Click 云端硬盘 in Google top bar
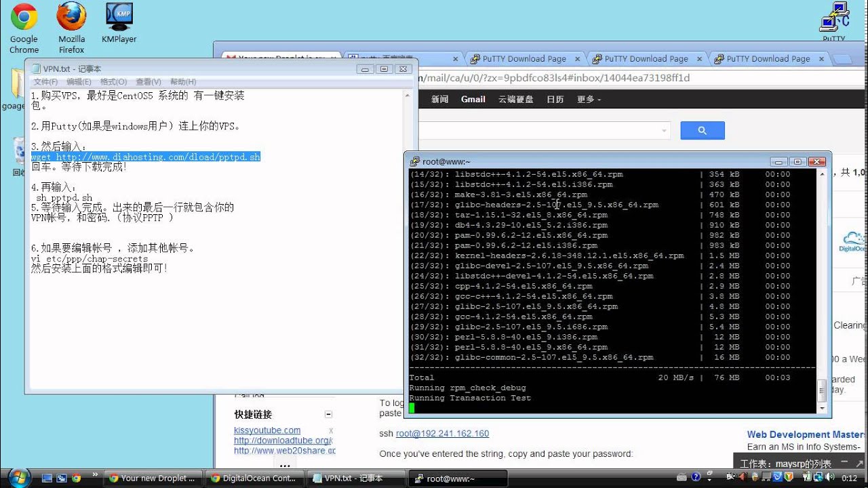Image resolution: width=868 pixels, height=488 pixels. pyautogui.click(x=516, y=99)
